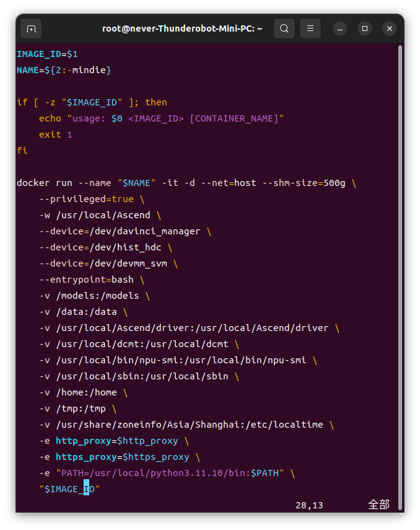Click the NAME=${2:-mindie} line
420x530 pixels.
pyautogui.click(x=64, y=70)
